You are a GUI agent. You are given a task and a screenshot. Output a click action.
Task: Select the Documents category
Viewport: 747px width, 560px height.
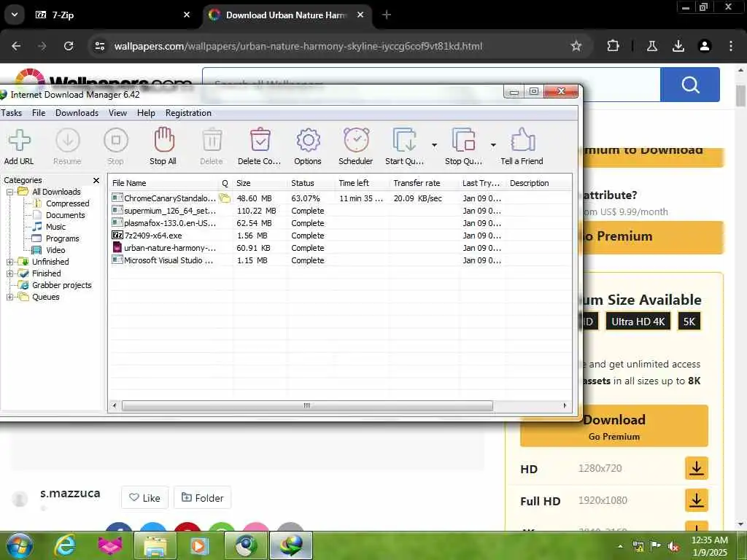tap(65, 215)
